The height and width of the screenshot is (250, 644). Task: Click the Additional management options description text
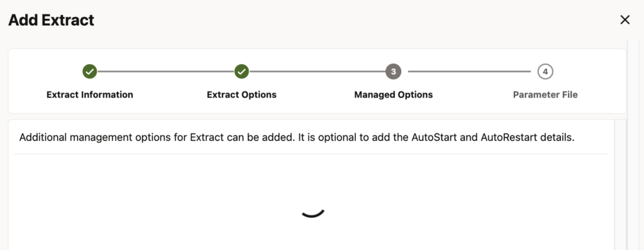(x=297, y=137)
